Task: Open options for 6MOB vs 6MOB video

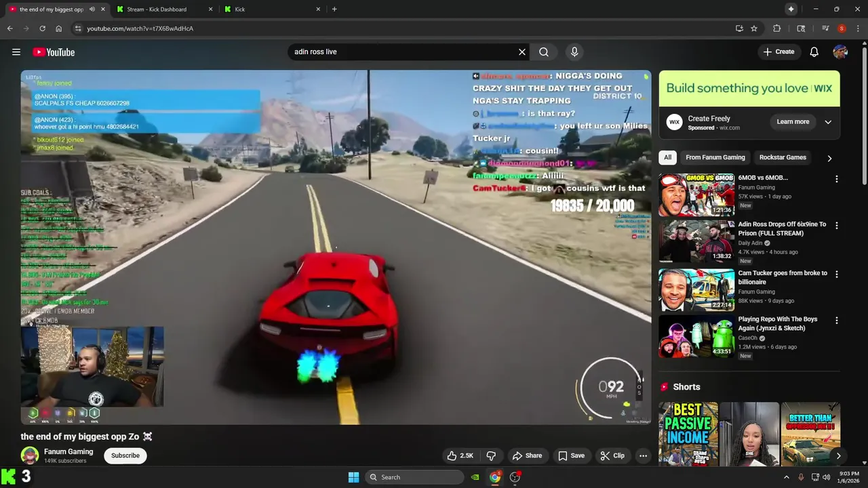Action: point(836,179)
